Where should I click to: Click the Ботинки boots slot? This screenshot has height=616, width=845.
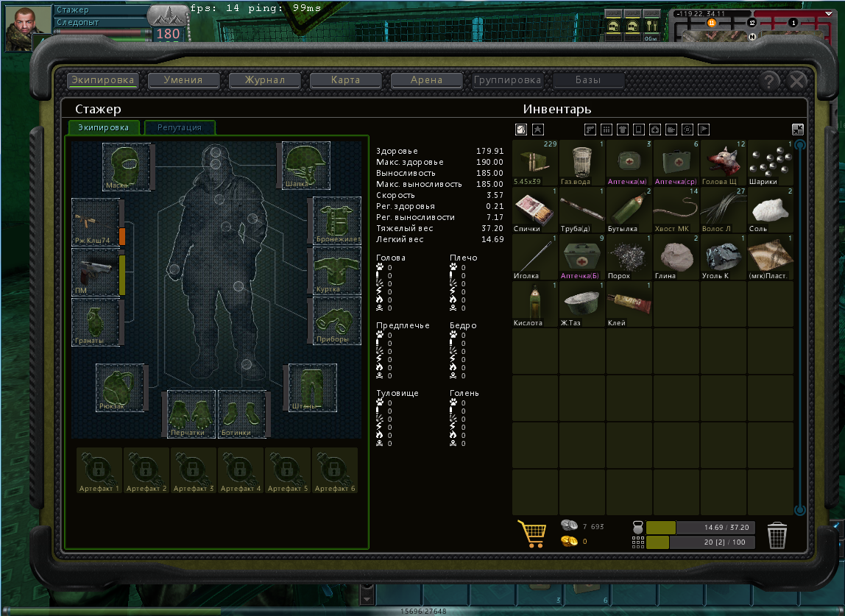241,414
